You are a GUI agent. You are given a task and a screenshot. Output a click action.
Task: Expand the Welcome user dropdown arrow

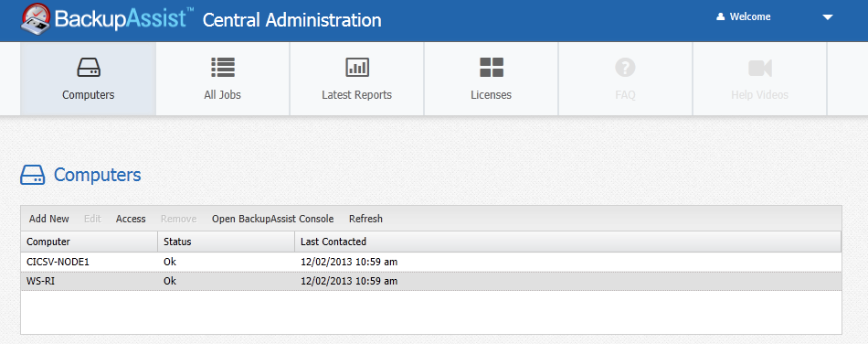tap(828, 17)
